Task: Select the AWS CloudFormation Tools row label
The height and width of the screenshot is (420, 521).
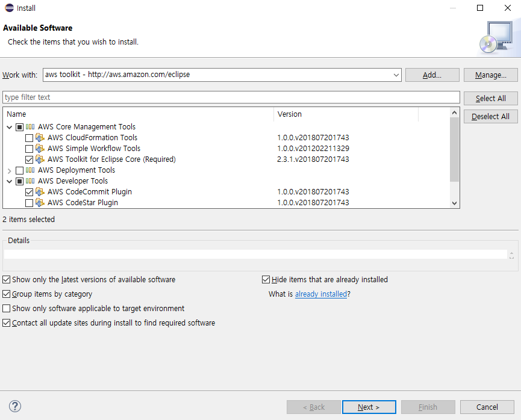Action: [92, 137]
